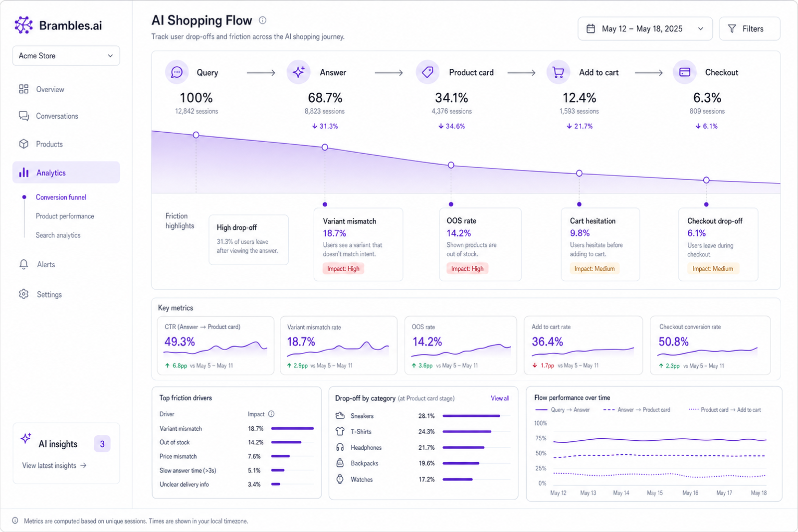798x532 pixels.
Task: Open Search analytics subpage
Action: point(58,235)
